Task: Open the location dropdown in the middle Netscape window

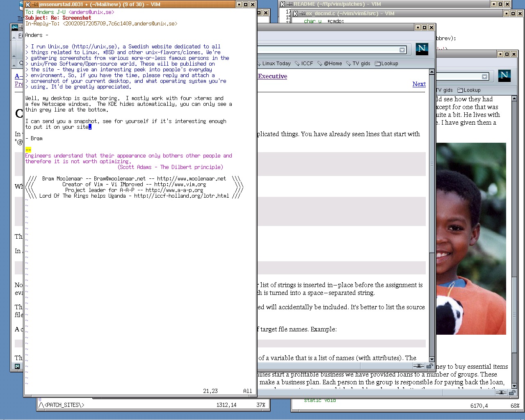Action: pos(402,50)
